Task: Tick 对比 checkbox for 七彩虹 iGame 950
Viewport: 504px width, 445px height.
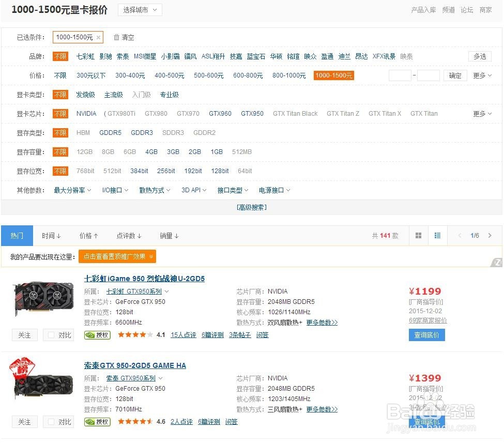Action: 51,335
